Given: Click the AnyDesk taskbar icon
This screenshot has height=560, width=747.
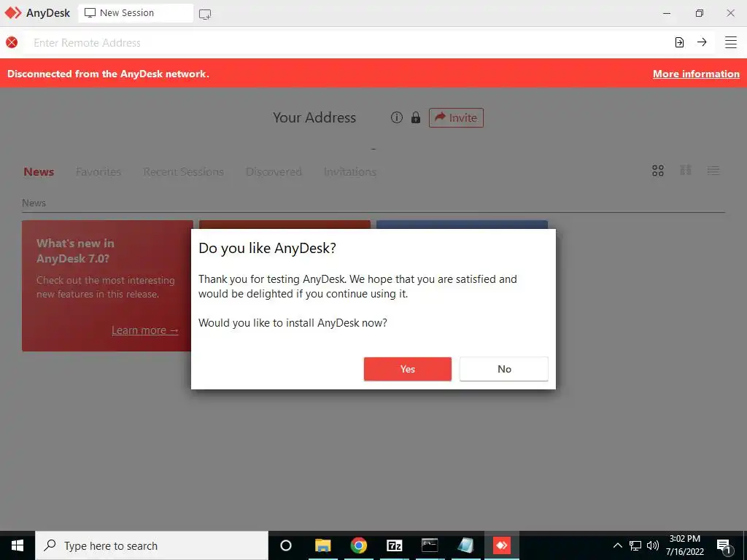Looking at the screenshot, I should (502, 545).
